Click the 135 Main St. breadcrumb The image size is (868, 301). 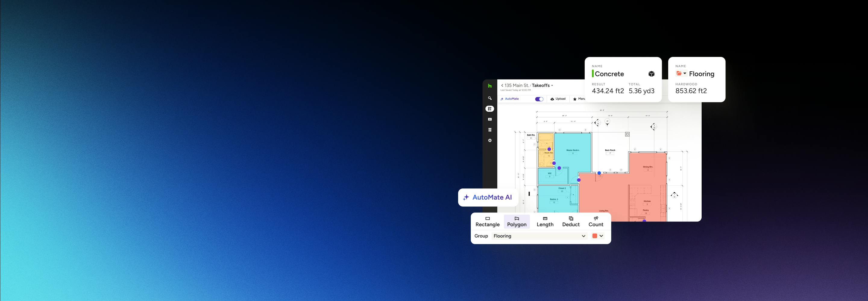(517, 85)
